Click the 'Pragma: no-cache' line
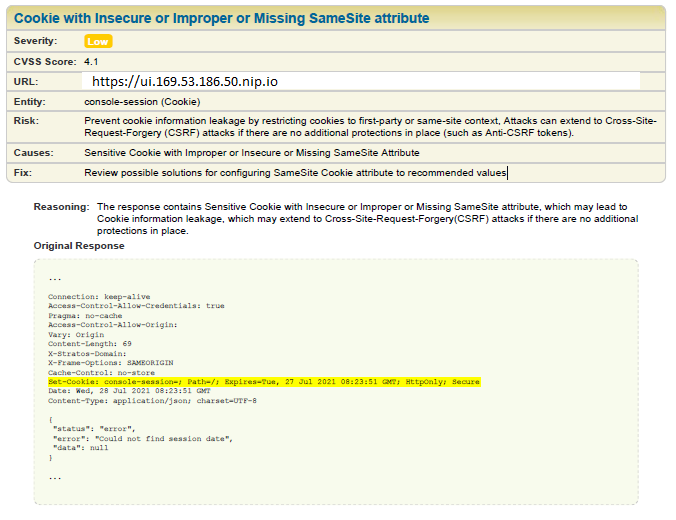 click(85, 316)
